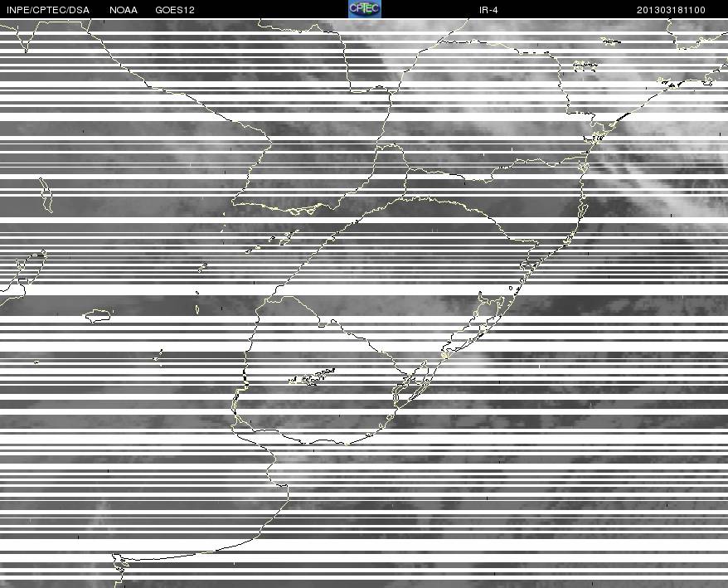Click the GOES12 satellite label
Screen dimensions: 728x588
(x=175, y=10)
